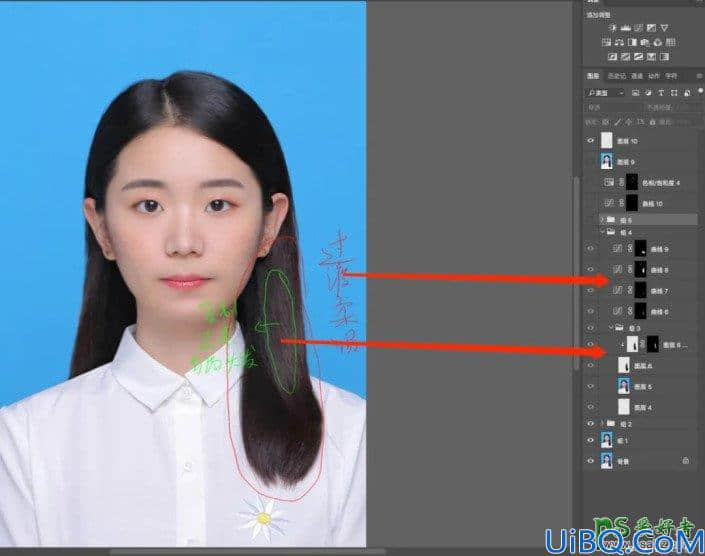Expand the group 组 2
This screenshot has height=556, width=705.
coord(602,423)
